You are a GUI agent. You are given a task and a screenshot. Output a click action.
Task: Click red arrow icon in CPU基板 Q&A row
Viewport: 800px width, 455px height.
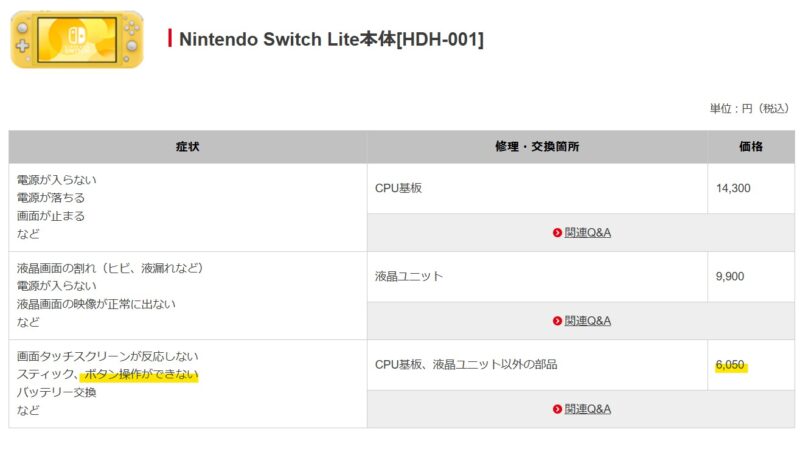pos(557,233)
